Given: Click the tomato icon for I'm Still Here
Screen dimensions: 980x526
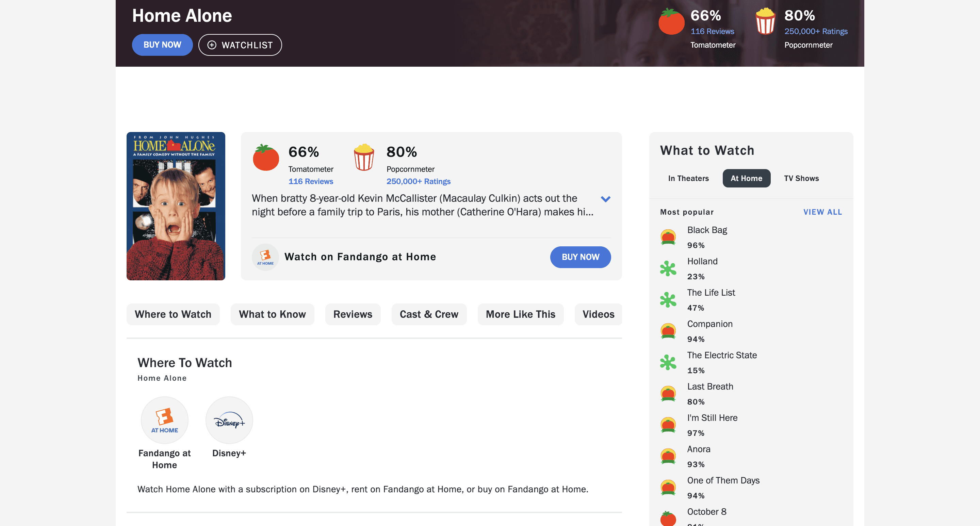Looking at the screenshot, I should [668, 425].
